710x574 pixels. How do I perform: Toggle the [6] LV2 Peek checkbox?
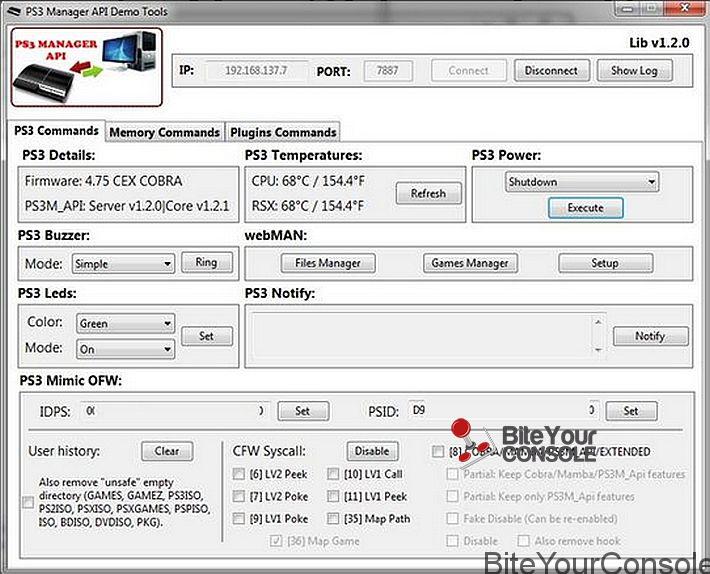(x=238, y=474)
